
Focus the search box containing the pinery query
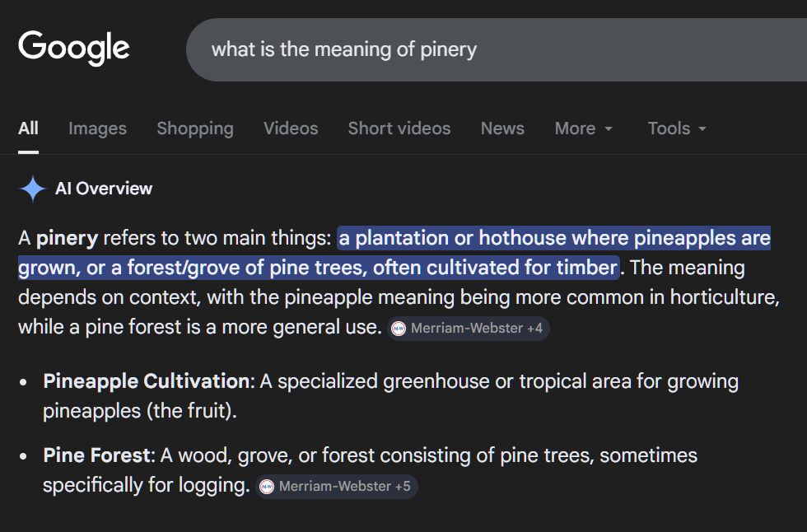point(494,49)
